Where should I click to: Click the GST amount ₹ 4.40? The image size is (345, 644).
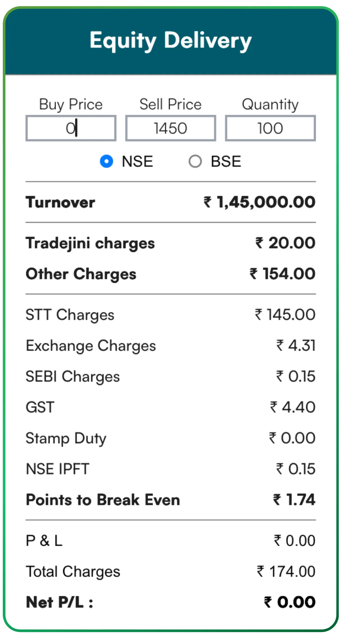[293, 407]
